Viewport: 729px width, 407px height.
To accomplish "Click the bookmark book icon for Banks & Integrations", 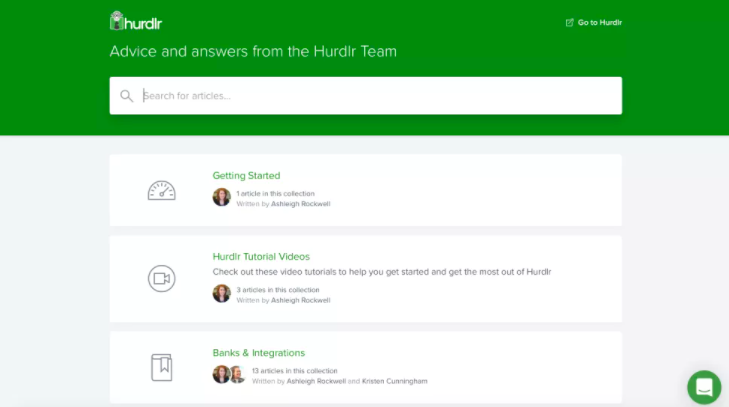I will (x=161, y=367).
